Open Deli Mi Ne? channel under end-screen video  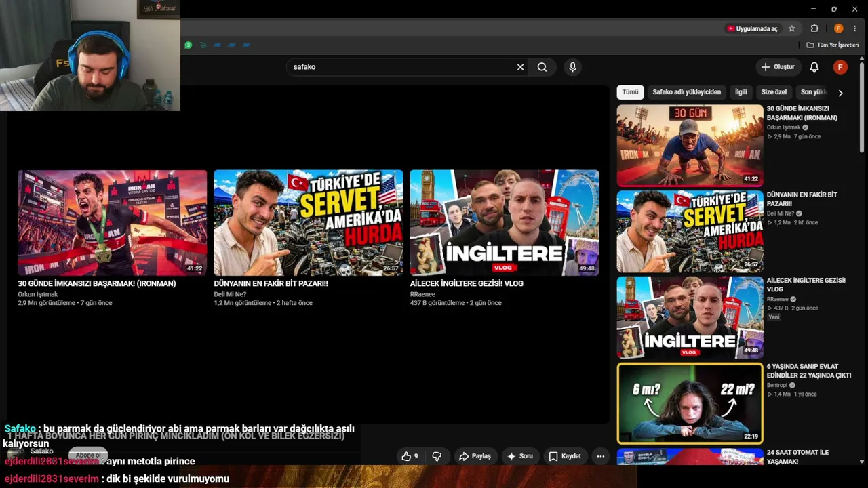[230, 294]
